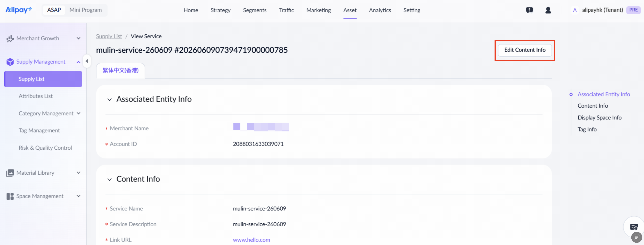Click the page title mulin-service-260609 #2026060907394719

(x=192, y=50)
